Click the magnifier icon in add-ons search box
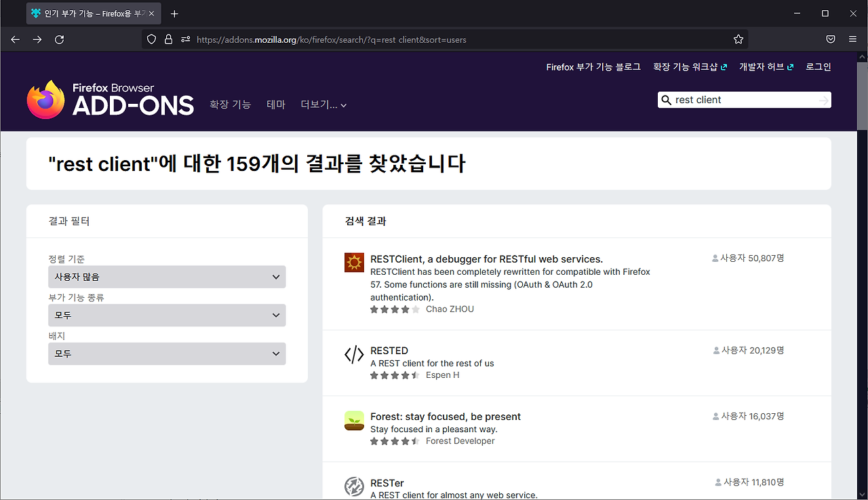Image resolution: width=868 pixels, height=500 pixels. [x=667, y=100]
